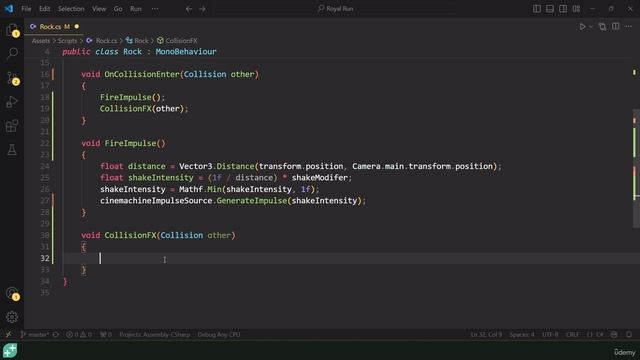Click the Ln 32, Col 9 indicator
Screen dimensions: 640x360
[x=486, y=335]
